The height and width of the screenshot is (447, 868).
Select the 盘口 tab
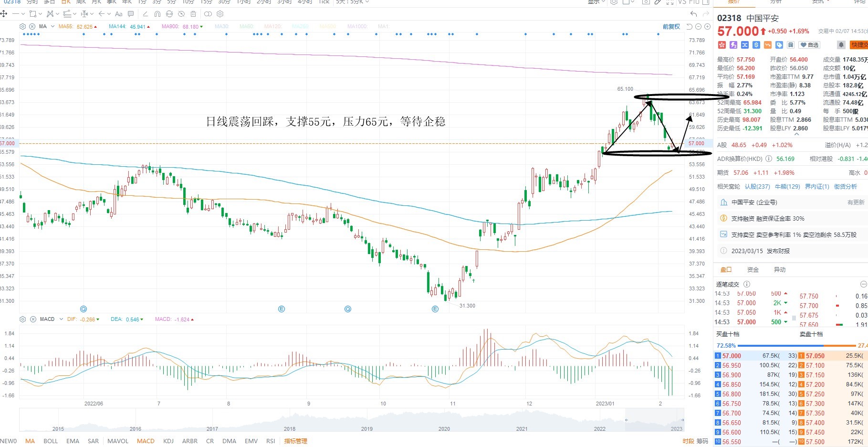point(726,270)
